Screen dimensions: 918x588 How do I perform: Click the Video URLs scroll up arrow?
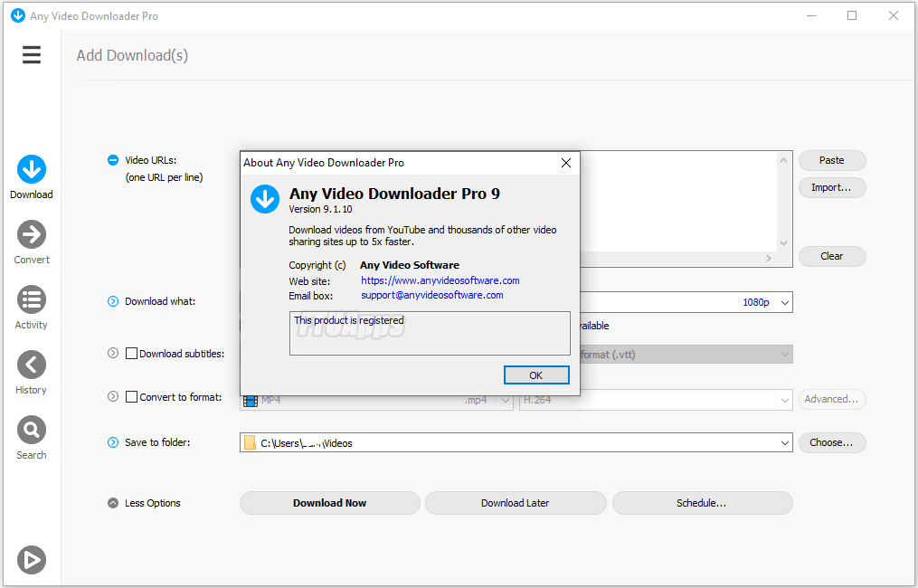[784, 160]
